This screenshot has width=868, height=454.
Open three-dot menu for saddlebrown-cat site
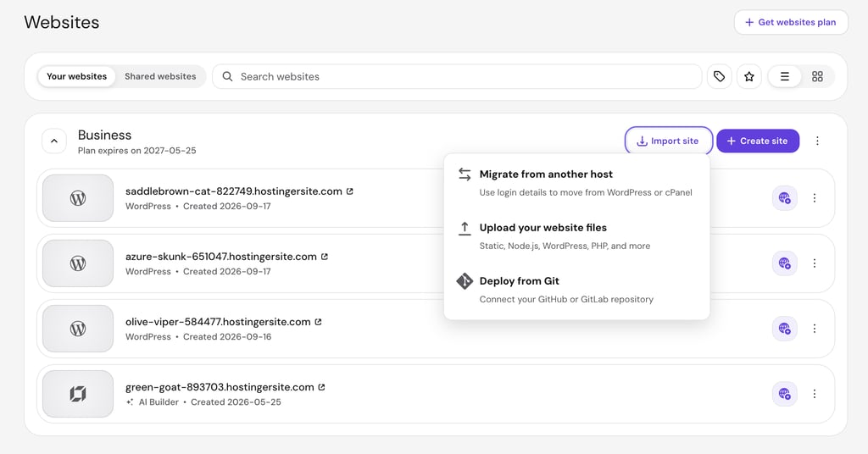pos(815,198)
